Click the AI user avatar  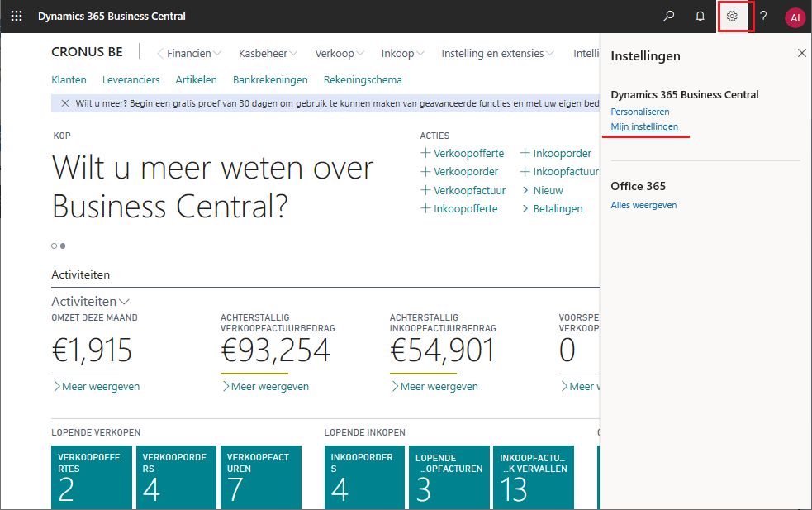click(x=795, y=17)
